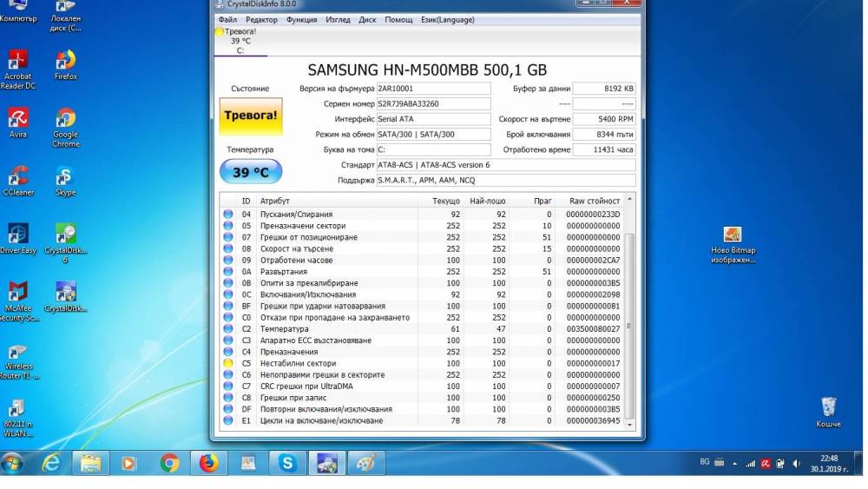Click the blue status icon for Преназначени сектори

[228, 226]
